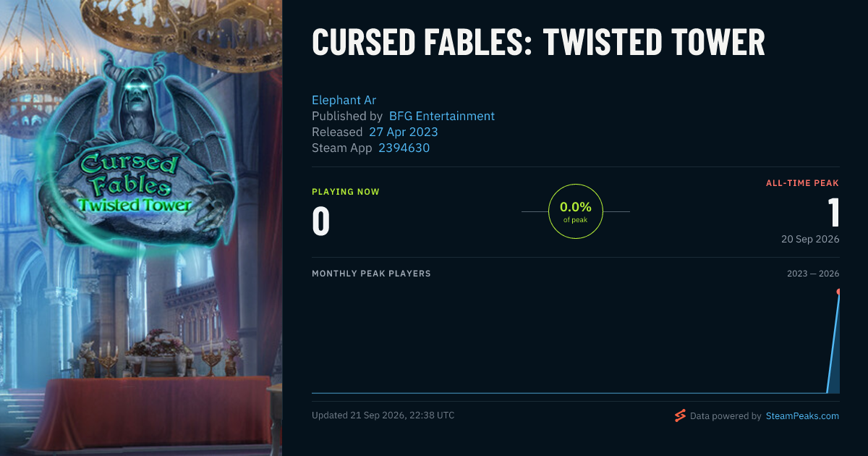
Task: Click the 27 Apr 2023 release date
Action: (404, 132)
